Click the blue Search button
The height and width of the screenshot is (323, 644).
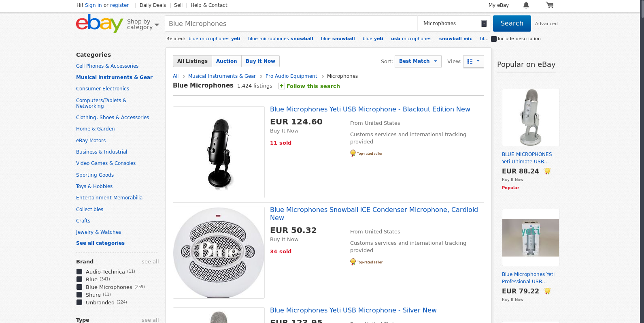[x=512, y=24]
